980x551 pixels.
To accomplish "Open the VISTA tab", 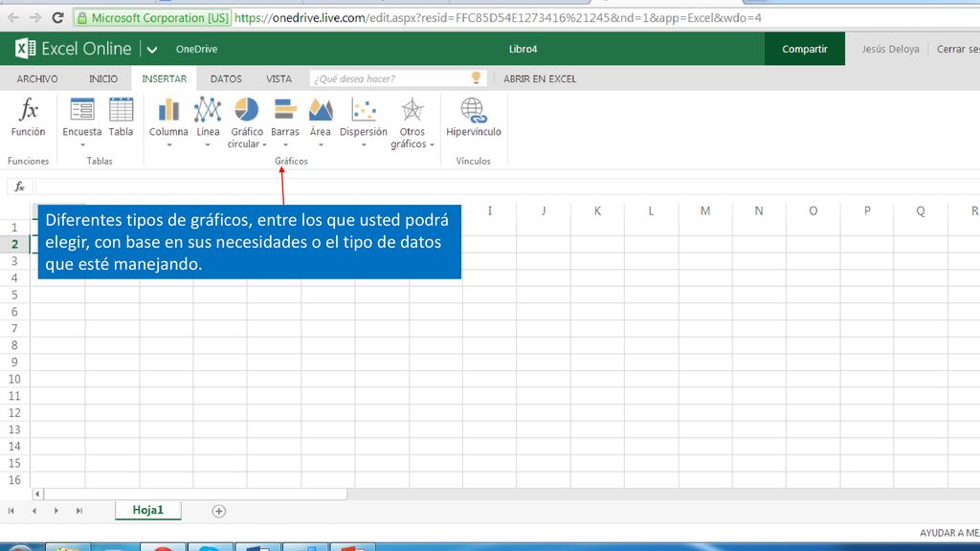I will pos(278,78).
